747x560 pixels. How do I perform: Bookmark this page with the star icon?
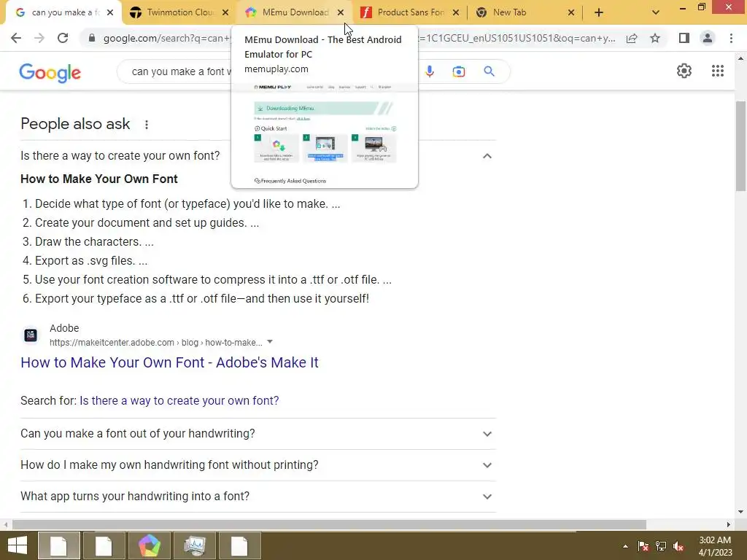point(655,38)
